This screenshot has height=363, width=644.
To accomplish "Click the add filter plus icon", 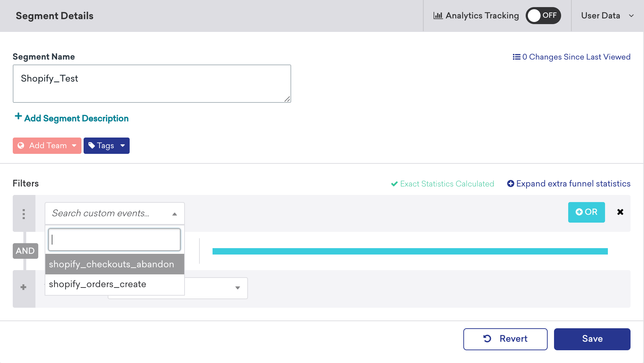I will [24, 287].
